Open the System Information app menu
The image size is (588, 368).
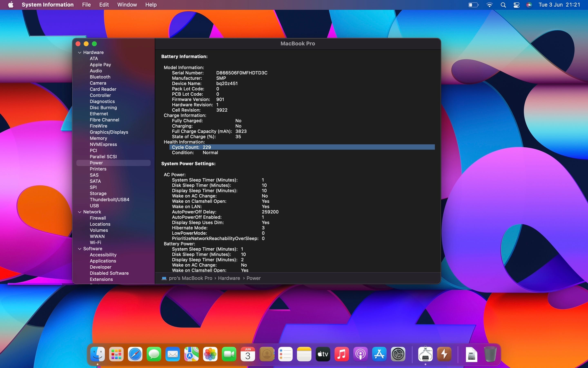(x=48, y=5)
